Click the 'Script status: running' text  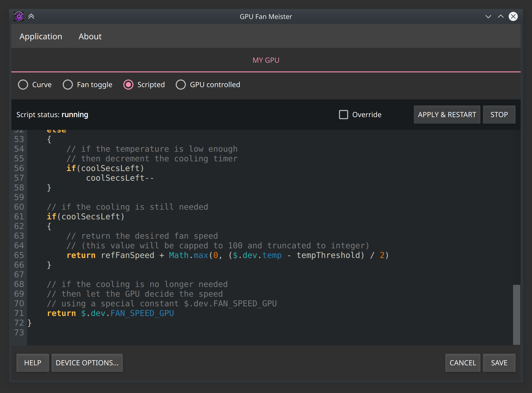point(52,114)
